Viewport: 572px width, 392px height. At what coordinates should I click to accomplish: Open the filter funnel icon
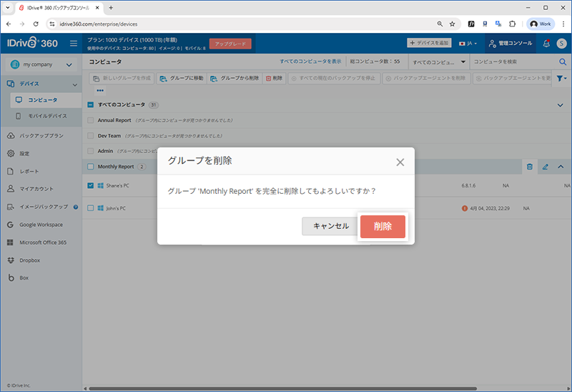coord(560,78)
